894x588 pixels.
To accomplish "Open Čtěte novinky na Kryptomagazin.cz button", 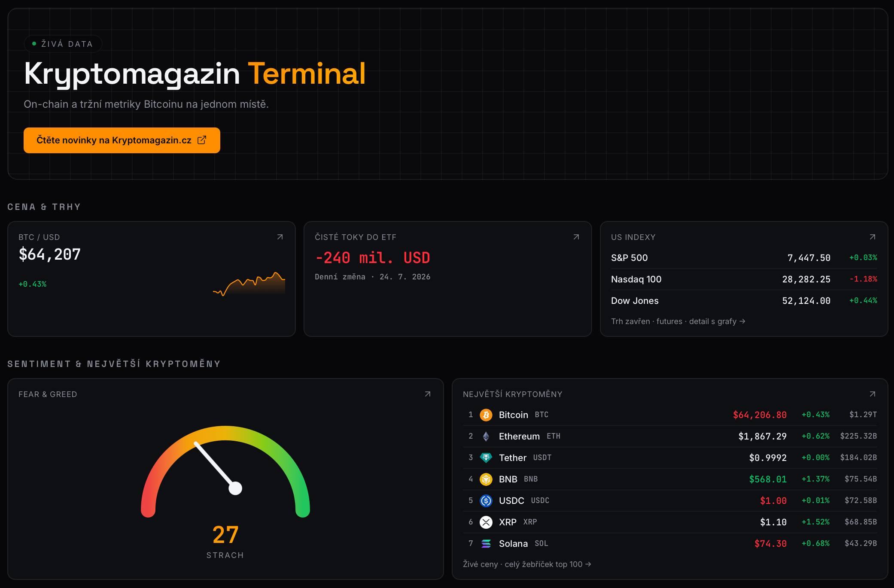I will (122, 140).
